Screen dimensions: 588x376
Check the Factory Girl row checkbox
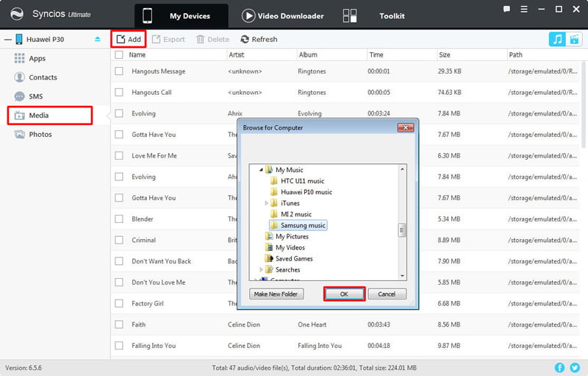[x=119, y=303]
